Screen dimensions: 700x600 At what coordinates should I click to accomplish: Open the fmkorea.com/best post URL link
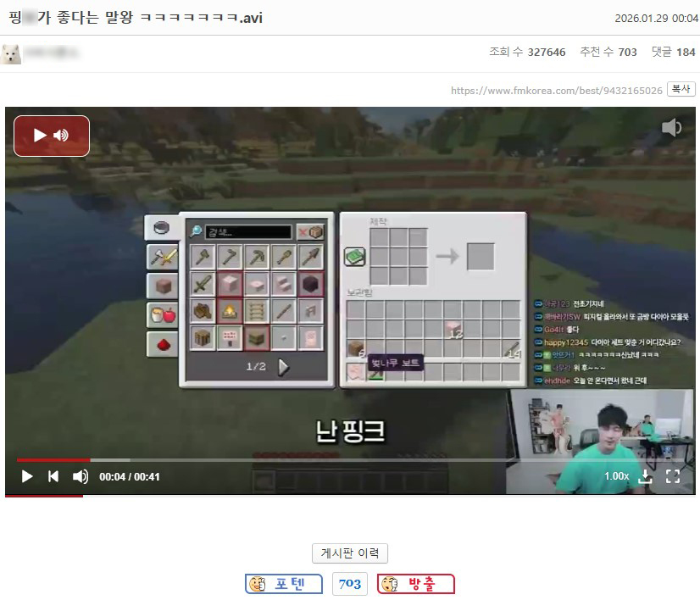[x=556, y=90]
